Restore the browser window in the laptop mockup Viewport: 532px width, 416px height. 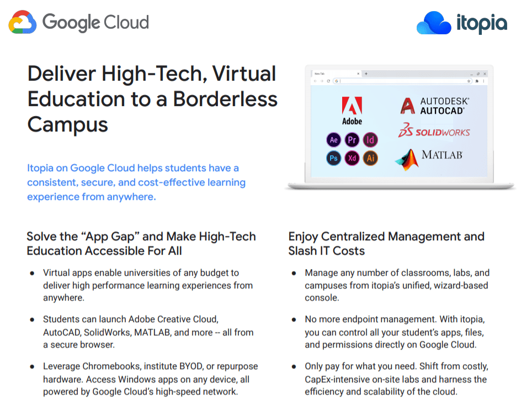coord(478,73)
